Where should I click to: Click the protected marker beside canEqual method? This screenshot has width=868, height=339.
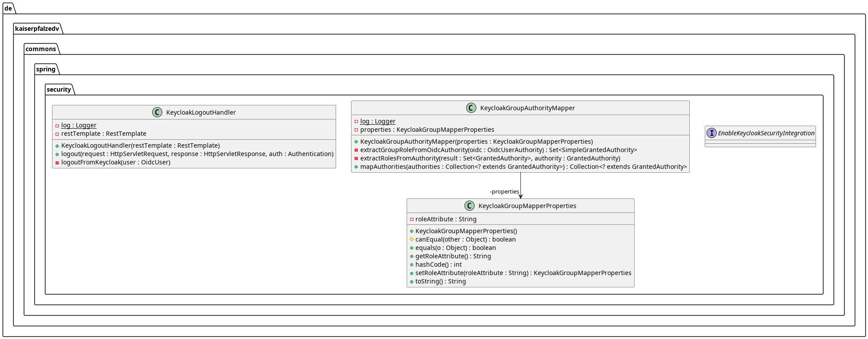tap(412, 239)
